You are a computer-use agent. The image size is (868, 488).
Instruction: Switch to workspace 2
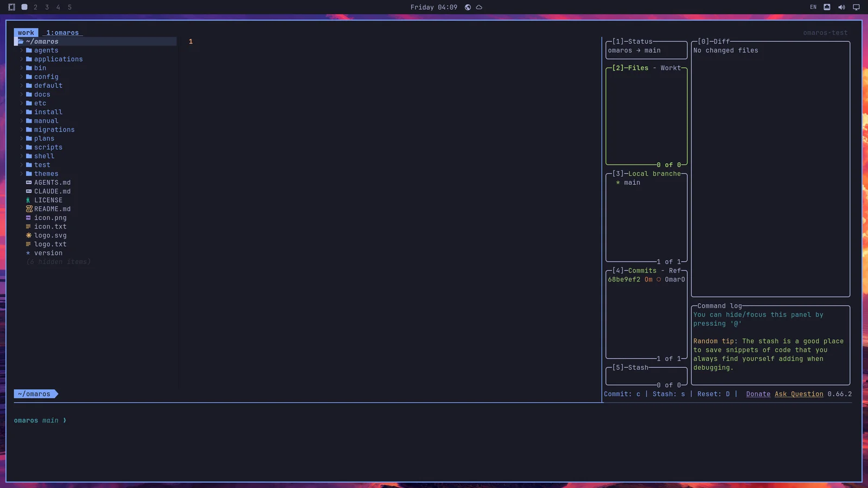(x=36, y=7)
